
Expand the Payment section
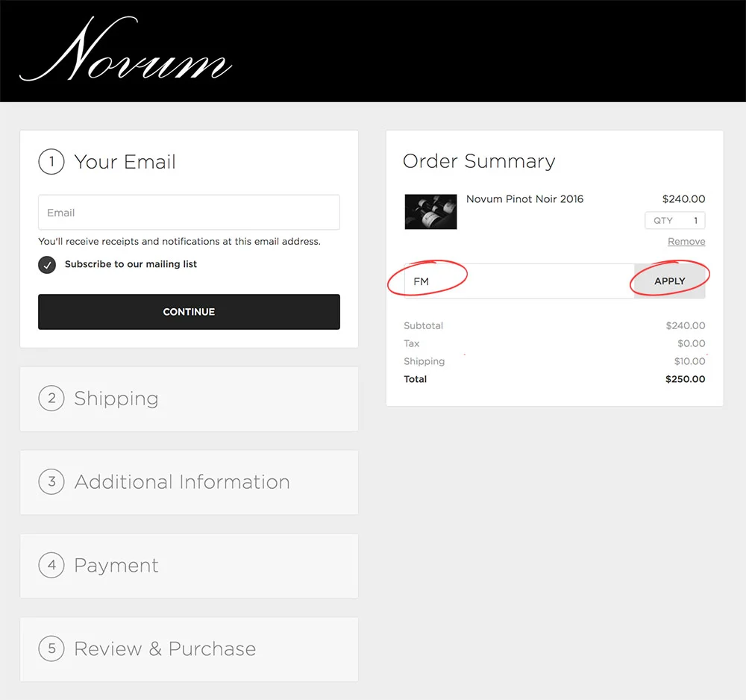point(189,566)
